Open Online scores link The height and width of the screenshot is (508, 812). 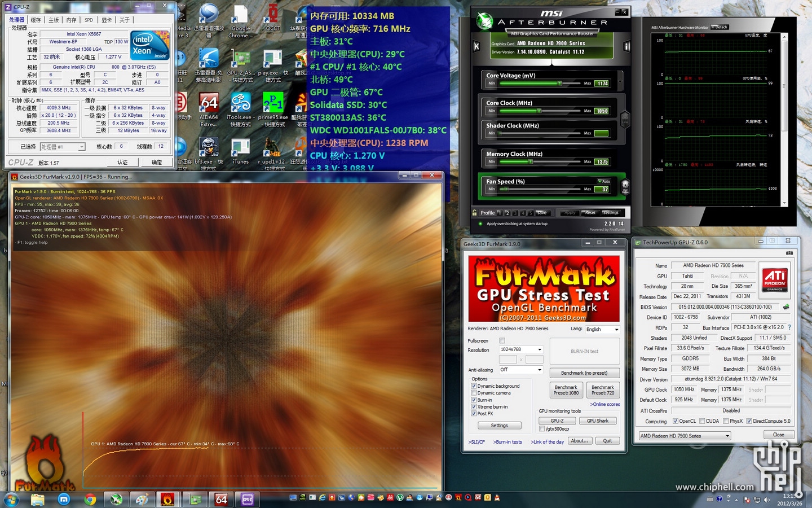[x=605, y=404]
